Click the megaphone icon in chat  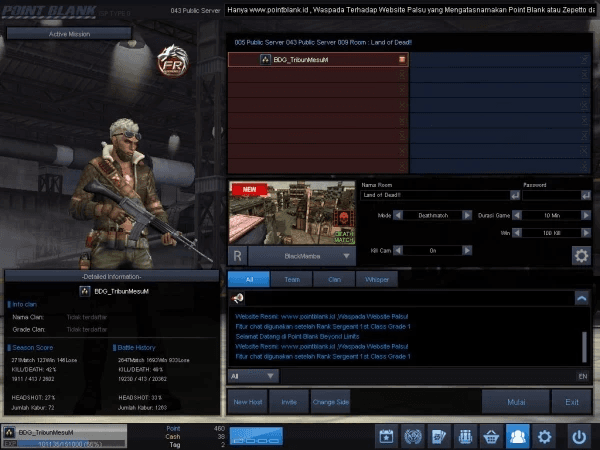(239, 298)
